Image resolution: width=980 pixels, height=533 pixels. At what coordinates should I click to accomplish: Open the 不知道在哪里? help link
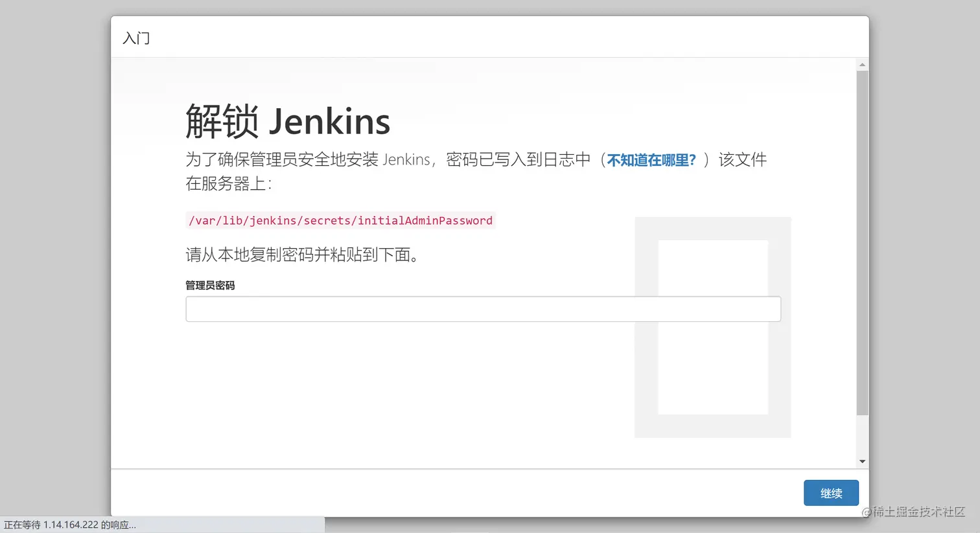coord(651,160)
